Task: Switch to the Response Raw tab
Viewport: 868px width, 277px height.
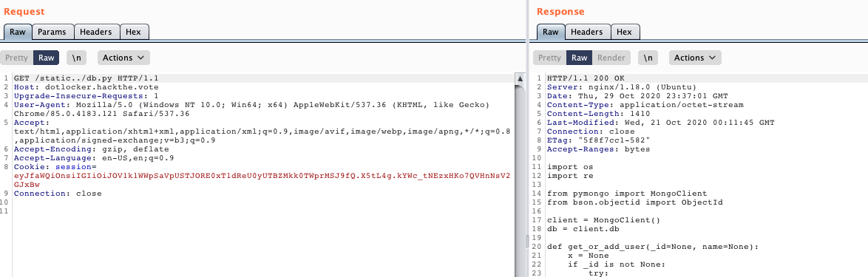Action: point(551,32)
